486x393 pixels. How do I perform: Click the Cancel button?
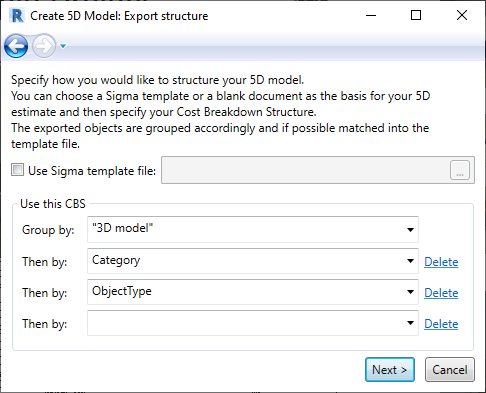click(x=450, y=370)
